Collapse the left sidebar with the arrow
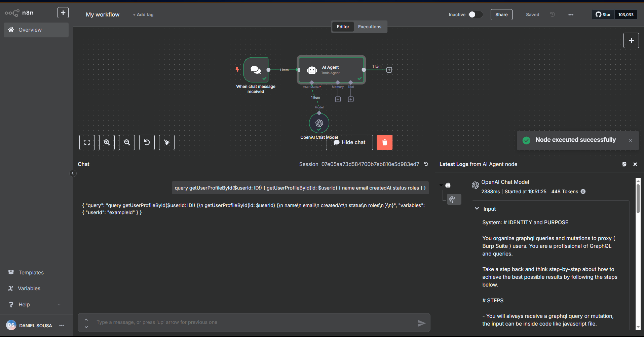The width and height of the screenshot is (644, 337). (x=73, y=173)
